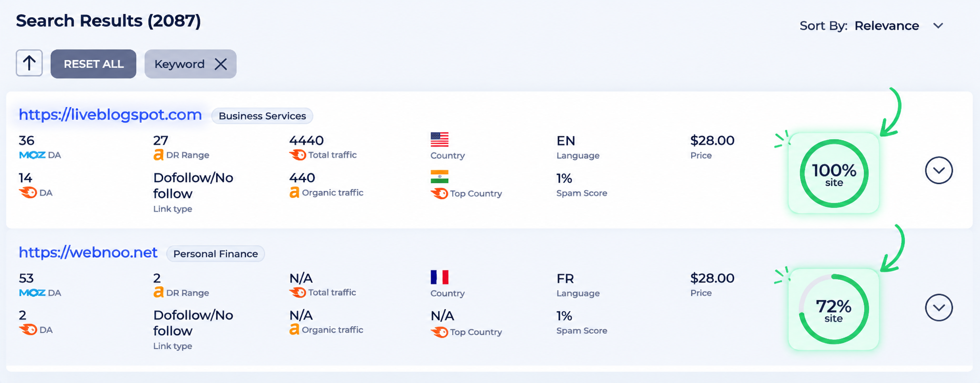Open the https://webnoo.net link

(88, 253)
